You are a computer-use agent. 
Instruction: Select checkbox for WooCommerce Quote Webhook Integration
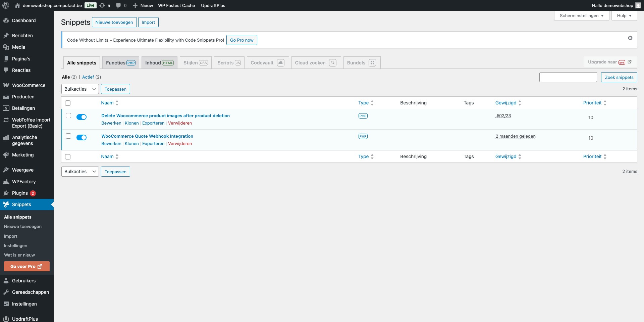(x=68, y=136)
